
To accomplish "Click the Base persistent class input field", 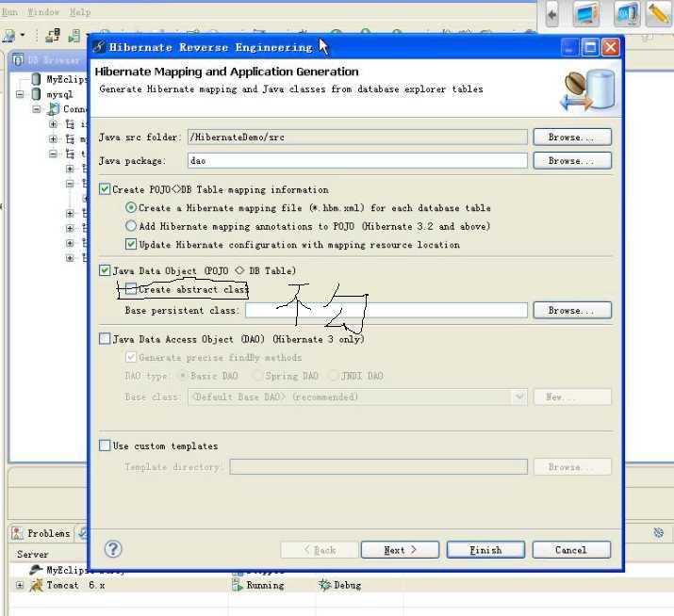I will 386,310.
